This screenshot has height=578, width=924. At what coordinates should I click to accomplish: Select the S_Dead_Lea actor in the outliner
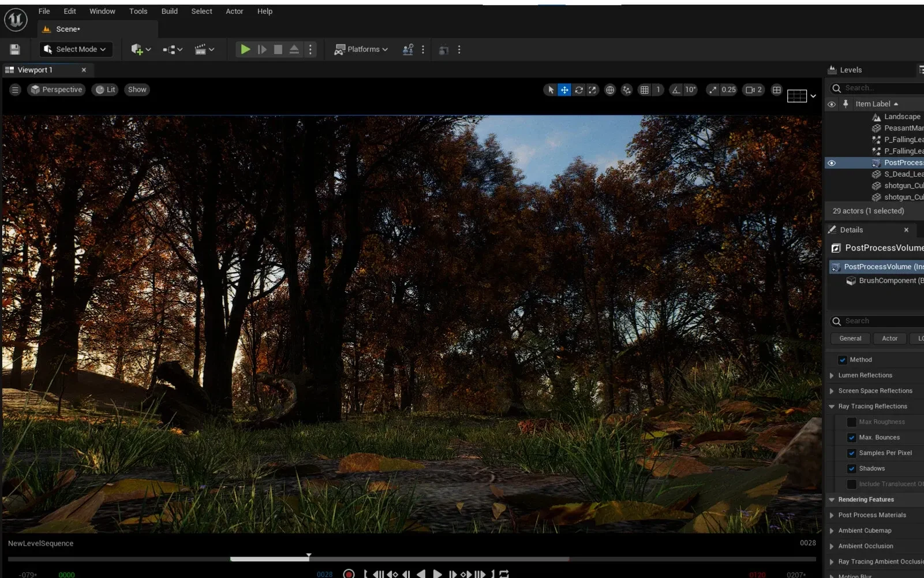tap(903, 174)
